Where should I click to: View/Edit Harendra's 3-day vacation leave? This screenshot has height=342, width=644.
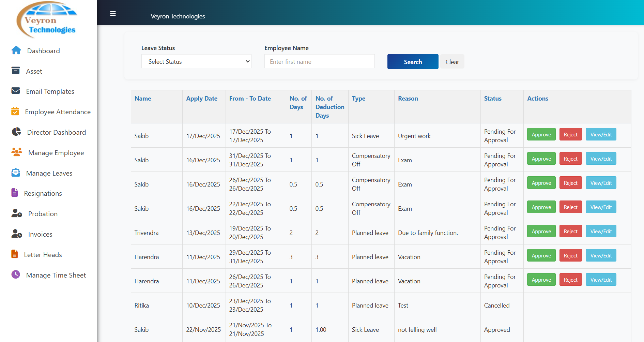(601, 255)
